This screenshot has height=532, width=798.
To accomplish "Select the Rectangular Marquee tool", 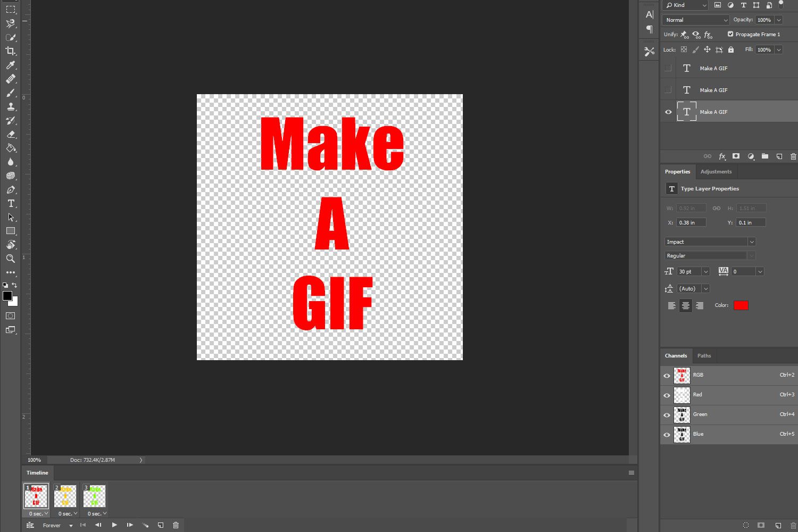I will coord(11,10).
